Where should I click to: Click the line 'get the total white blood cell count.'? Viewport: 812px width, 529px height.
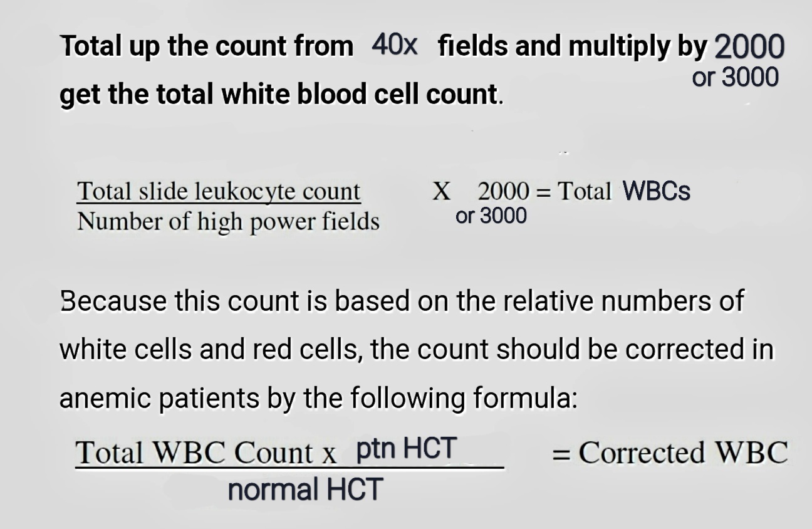281,95
